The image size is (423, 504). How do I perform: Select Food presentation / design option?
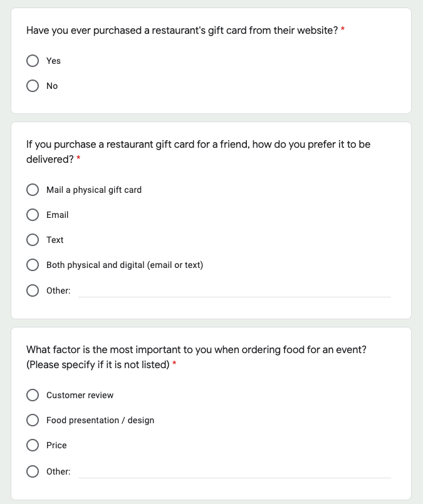click(x=33, y=420)
